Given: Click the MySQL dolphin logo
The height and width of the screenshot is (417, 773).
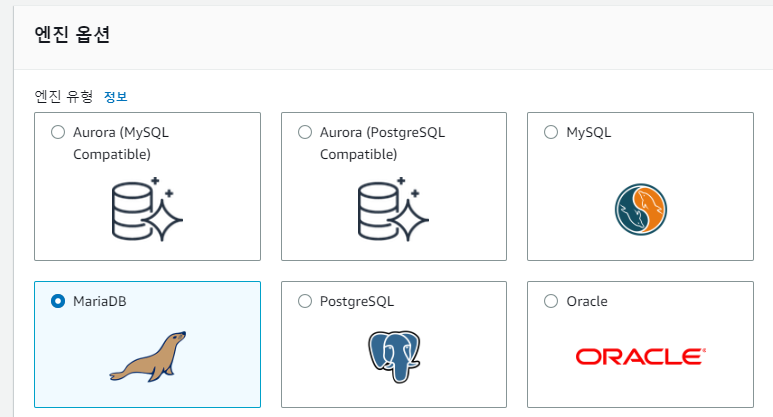Looking at the screenshot, I should [640, 209].
